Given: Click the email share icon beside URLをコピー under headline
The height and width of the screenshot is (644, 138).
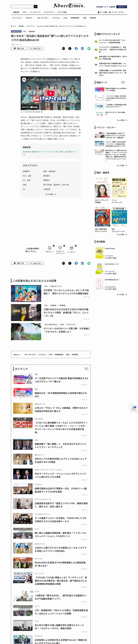Looking at the screenshot, I should [63, 49].
